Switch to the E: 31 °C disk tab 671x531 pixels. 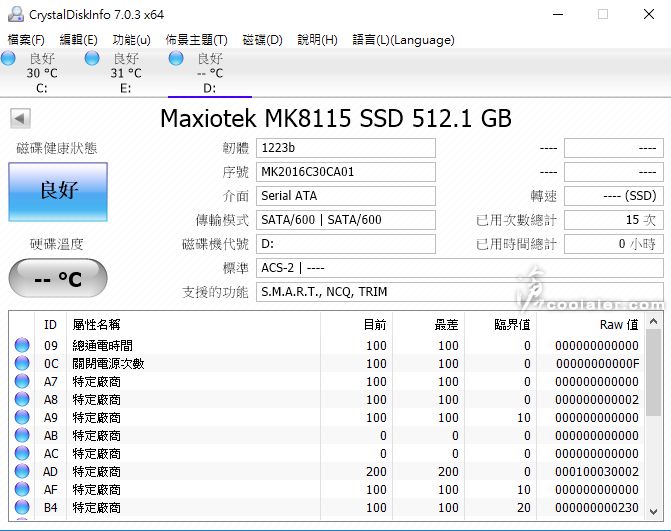point(125,73)
